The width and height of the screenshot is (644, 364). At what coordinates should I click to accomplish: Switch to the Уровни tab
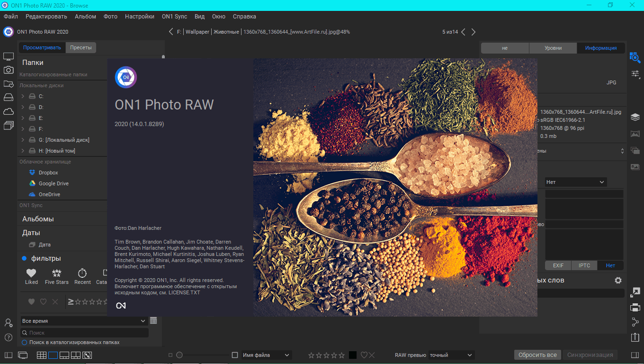coord(553,48)
